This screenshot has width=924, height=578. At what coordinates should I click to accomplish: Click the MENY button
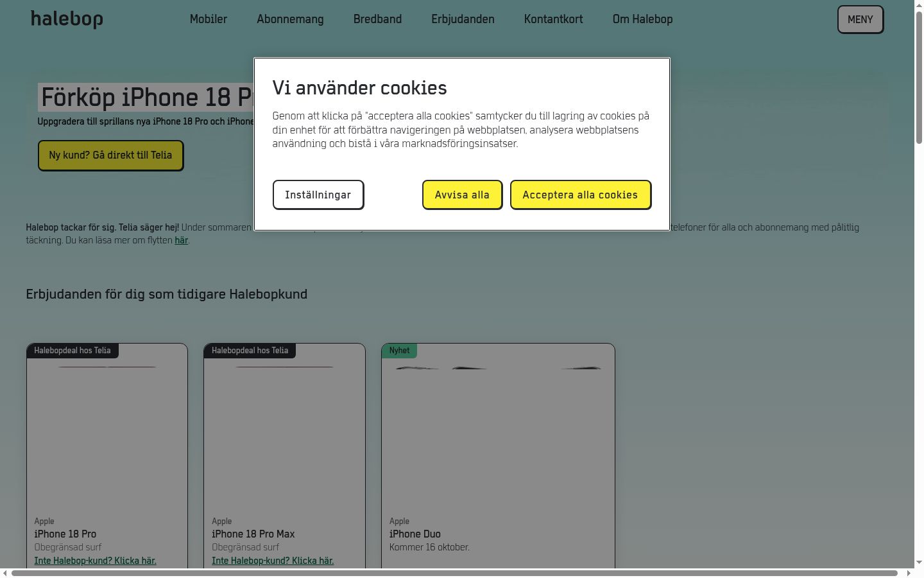(860, 19)
